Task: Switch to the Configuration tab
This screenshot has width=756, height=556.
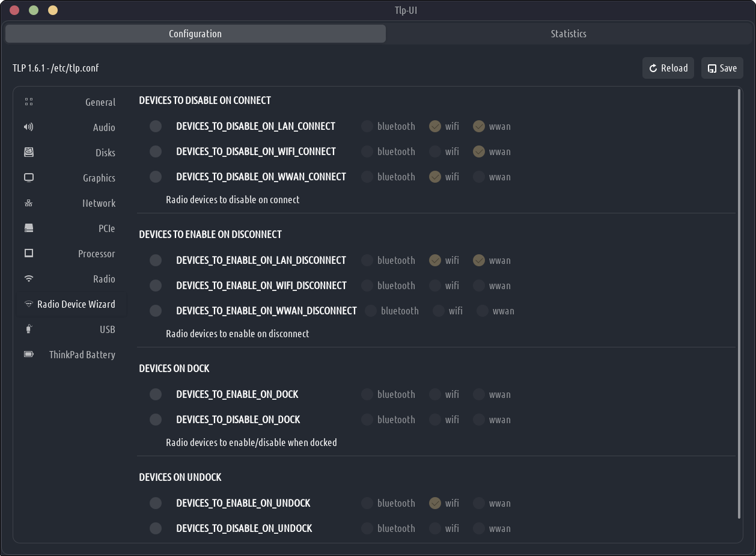Action: click(195, 34)
